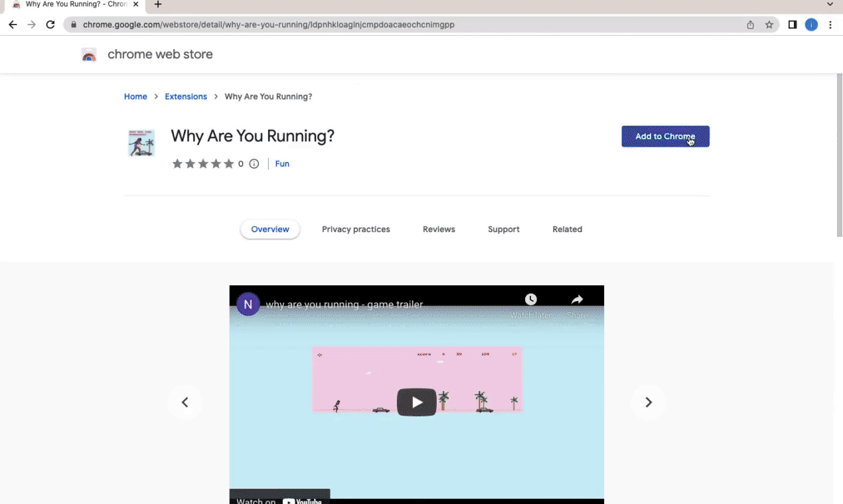Click the rating info icon
Viewport: 843px width, 504px height.
[254, 164]
